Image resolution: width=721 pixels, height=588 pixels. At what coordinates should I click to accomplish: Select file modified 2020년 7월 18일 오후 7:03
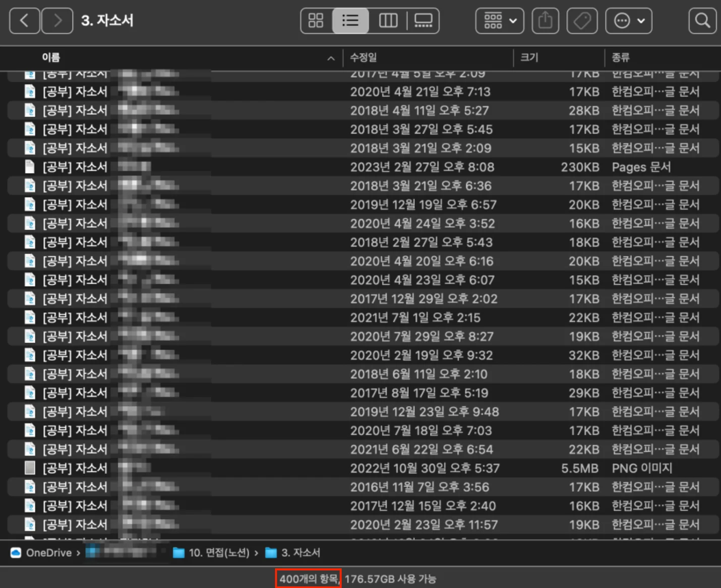[x=363, y=430]
